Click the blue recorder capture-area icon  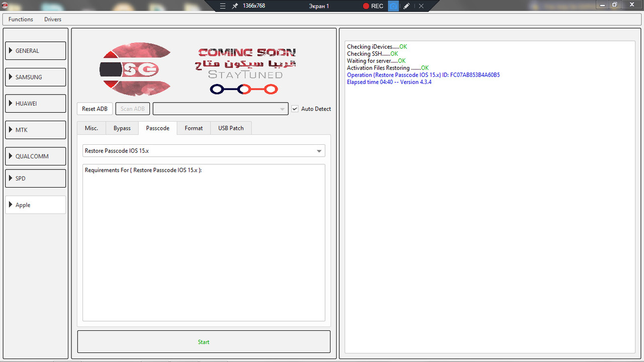tap(393, 6)
